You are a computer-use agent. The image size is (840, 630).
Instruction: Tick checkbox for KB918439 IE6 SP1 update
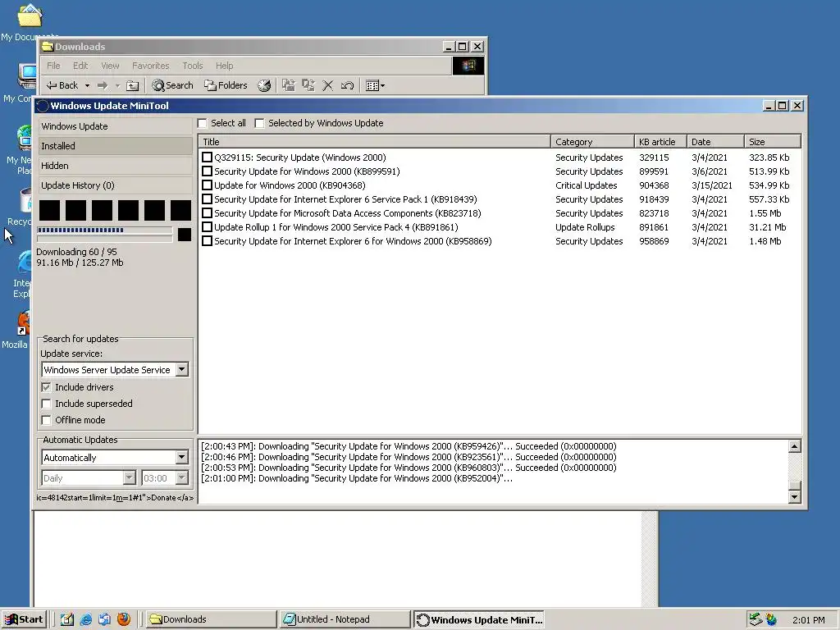[207, 199]
